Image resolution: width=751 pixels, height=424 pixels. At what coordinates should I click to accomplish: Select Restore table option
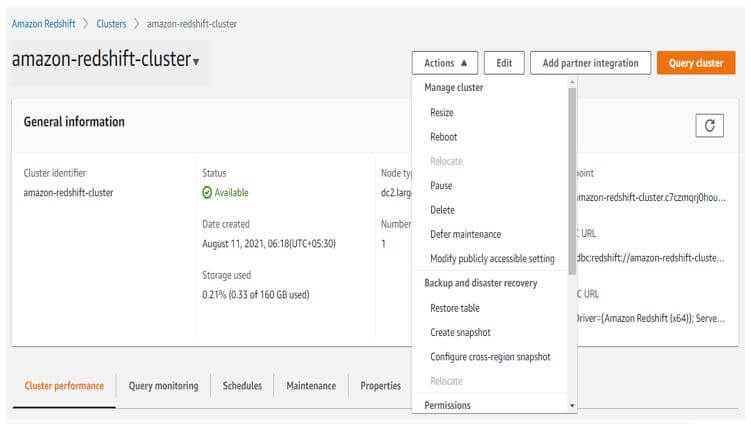tap(454, 308)
